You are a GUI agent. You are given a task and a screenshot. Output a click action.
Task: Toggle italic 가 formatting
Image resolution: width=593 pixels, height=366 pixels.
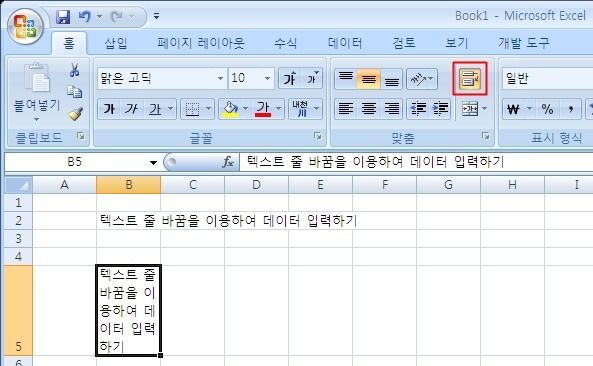click(131, 109)
